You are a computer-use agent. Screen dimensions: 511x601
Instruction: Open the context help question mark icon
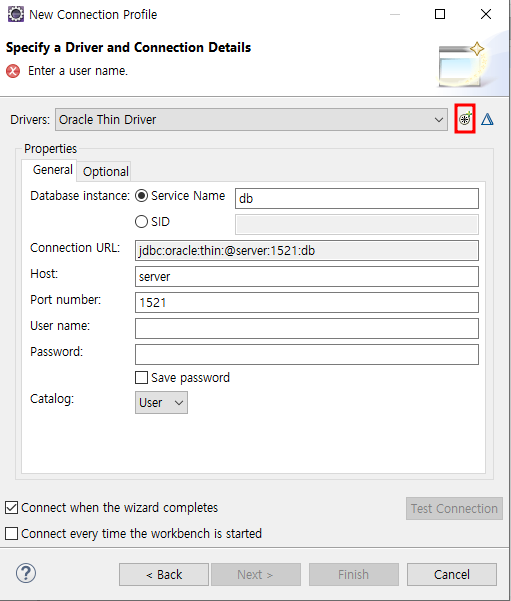[x=26, y=573]
